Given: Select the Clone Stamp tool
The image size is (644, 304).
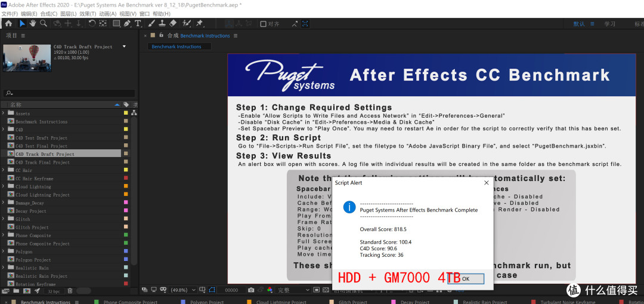Looking at the screenshot, I should [162, 23].
